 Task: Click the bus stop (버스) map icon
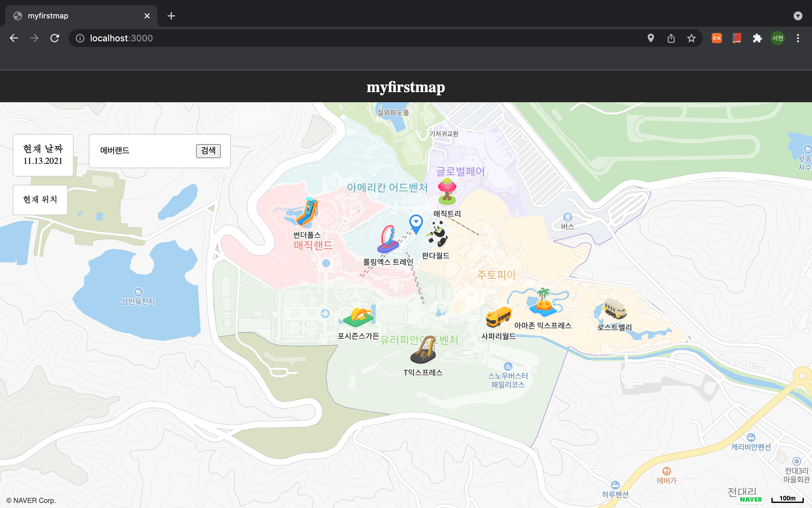[567, 217]
